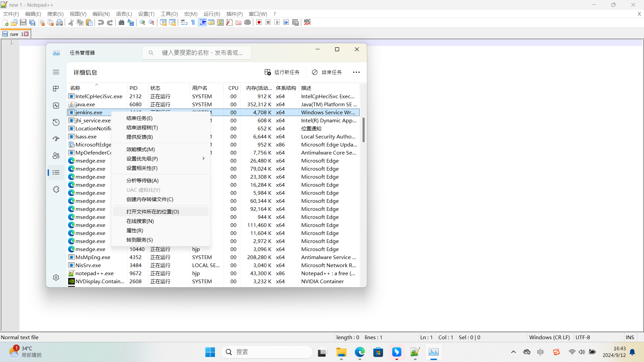Open the Services puzzle icon in sidebar
Screen dimensions: 644x362
point(56,189)
